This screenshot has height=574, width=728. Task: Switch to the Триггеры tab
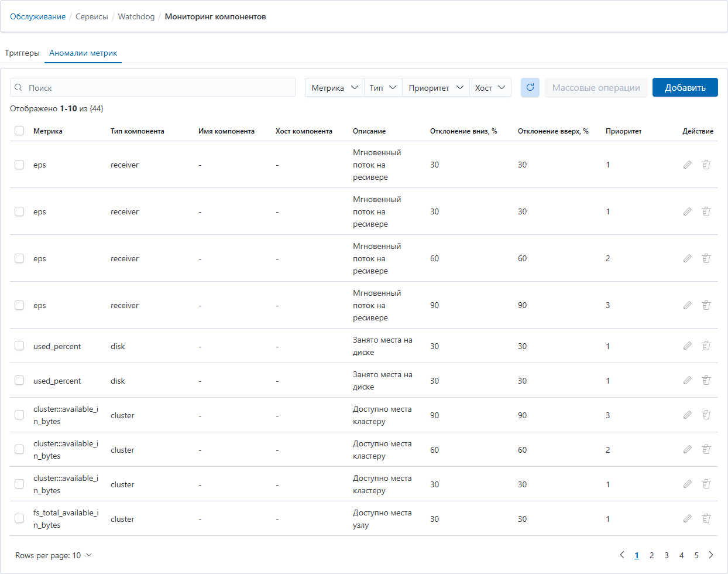22,53
